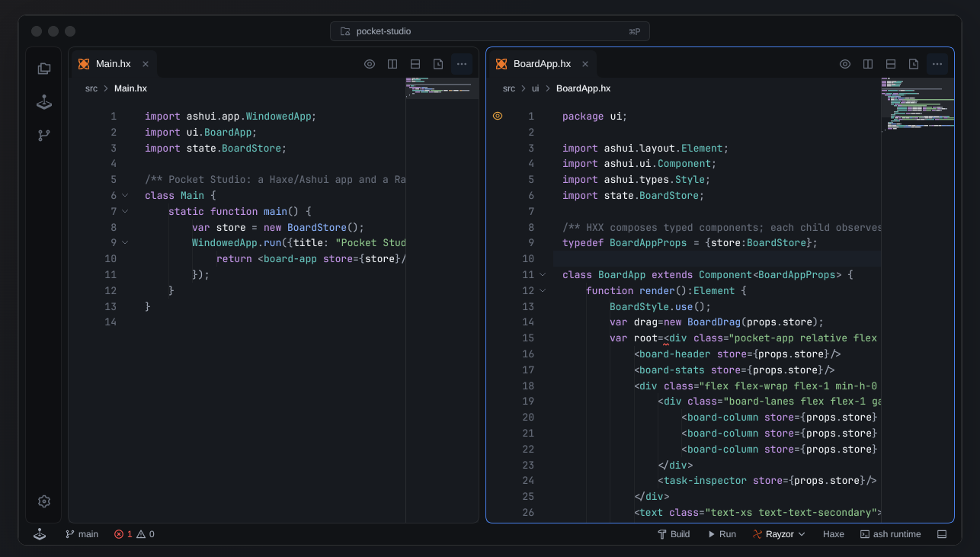The width and height of the screenshot is (980, 557).
Task: Click the file action icon in the BoardApp.hx pane
Action: 914,64
